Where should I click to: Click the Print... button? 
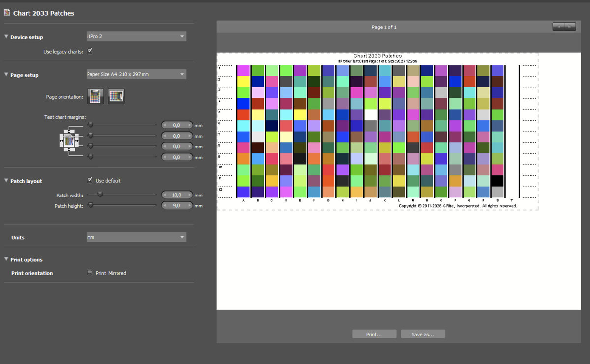[x=374, y=334]
